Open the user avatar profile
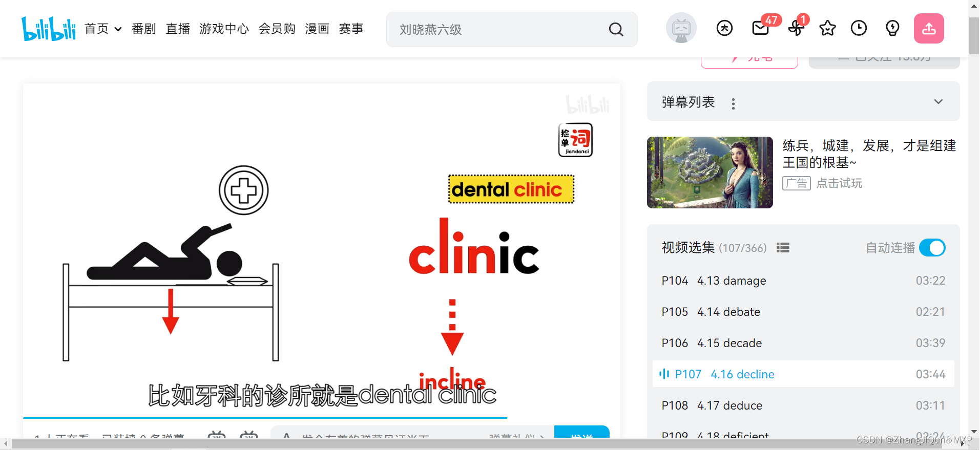980x450 pixels. 681,28
